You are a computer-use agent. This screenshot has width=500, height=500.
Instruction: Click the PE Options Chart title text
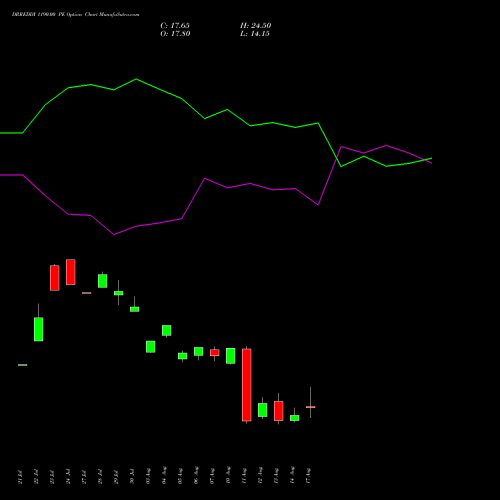[x=76, y=15]
